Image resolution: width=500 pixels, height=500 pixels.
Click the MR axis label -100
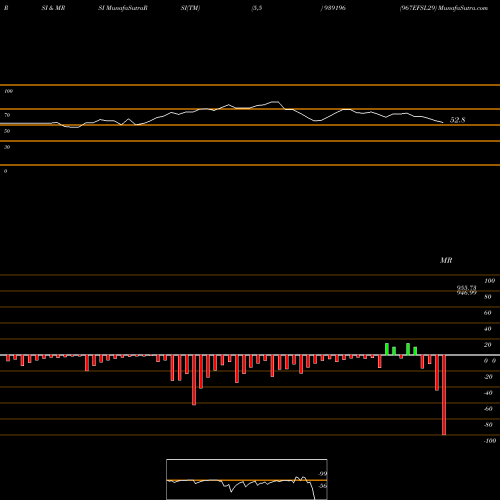[490, 441]
